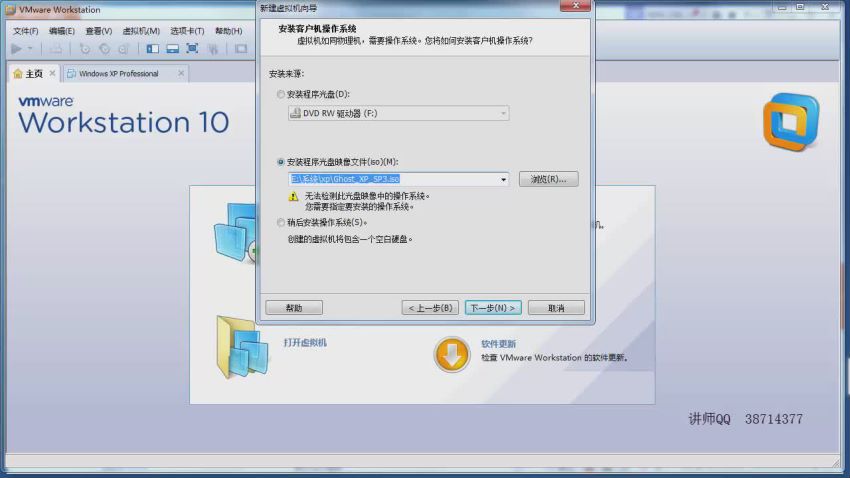Open the 虚拟机(M) menu
850x478 pixels.
[x=141, y=31]
